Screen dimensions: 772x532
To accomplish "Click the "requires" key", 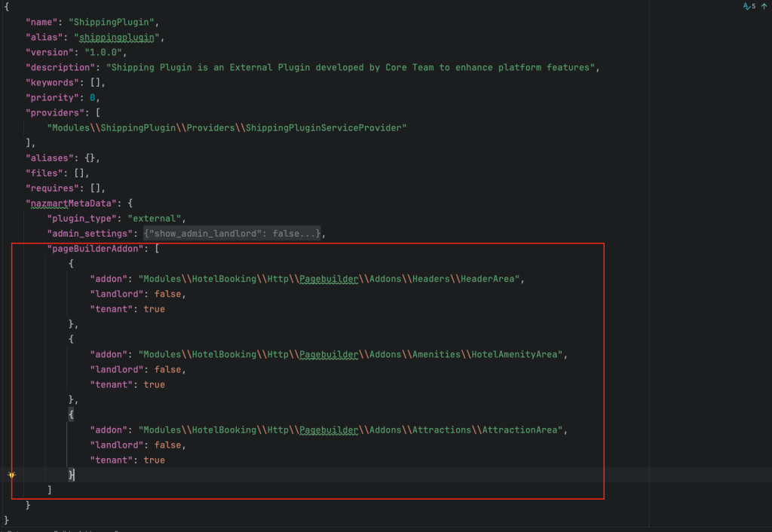I will [x=52, y=188].
